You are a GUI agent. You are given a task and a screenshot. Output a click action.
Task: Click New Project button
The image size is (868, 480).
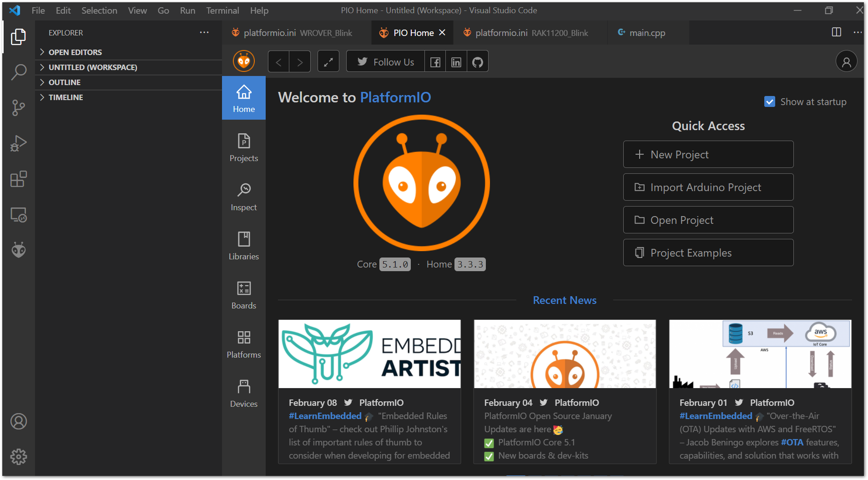tap(708, 154)
